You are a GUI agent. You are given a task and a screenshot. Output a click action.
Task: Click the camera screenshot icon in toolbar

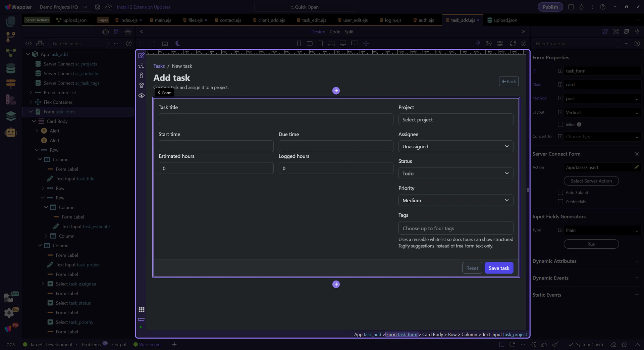(x=165, y=43)
